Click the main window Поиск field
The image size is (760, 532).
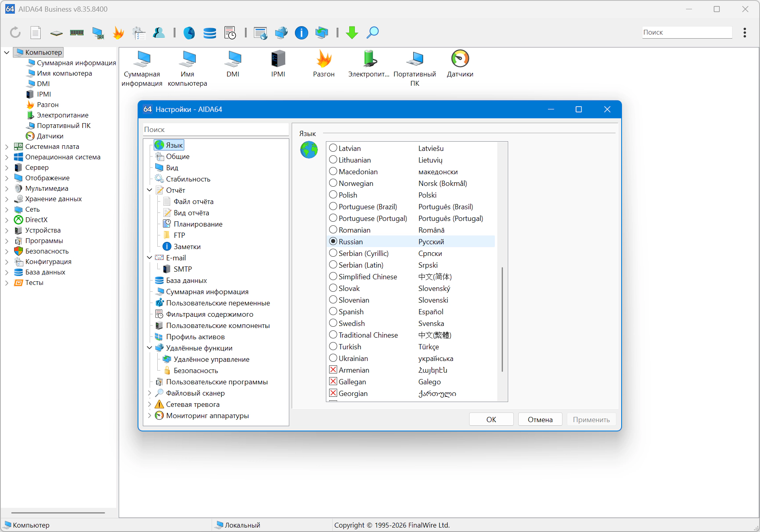point(687,33)
